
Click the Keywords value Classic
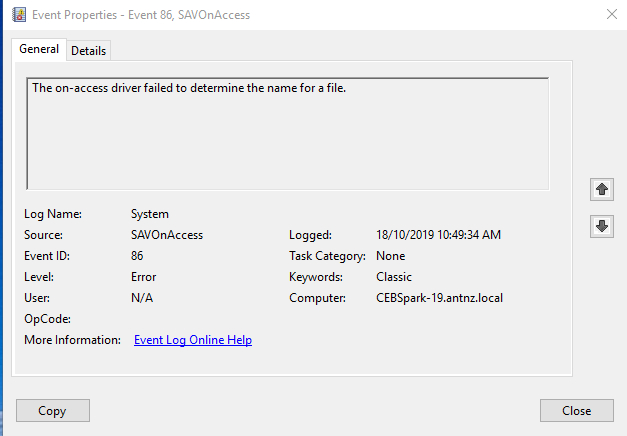pos(394,277)
